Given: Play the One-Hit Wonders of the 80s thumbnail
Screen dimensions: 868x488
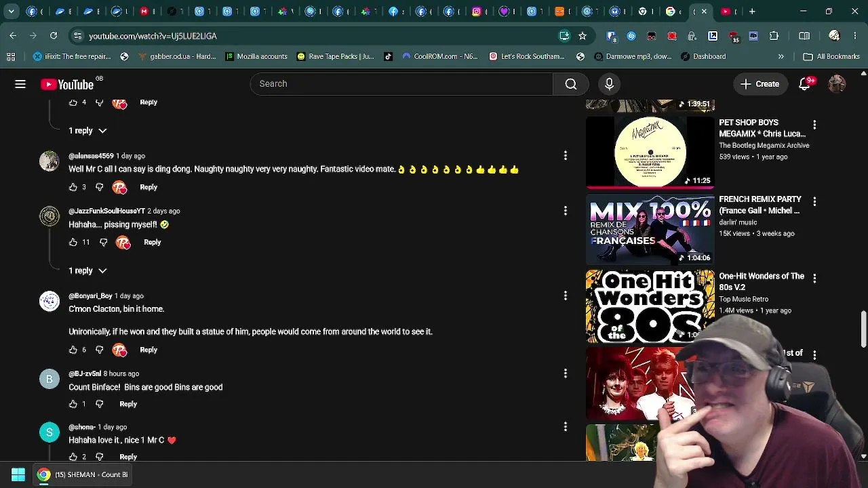Looking at the screenshot, I should click(x=650, y=306).
